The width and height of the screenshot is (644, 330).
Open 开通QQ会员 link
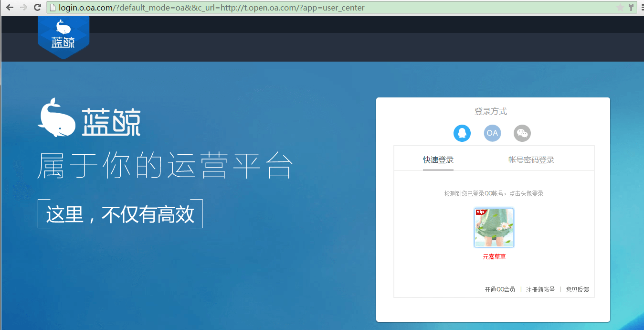pos(500,289)
